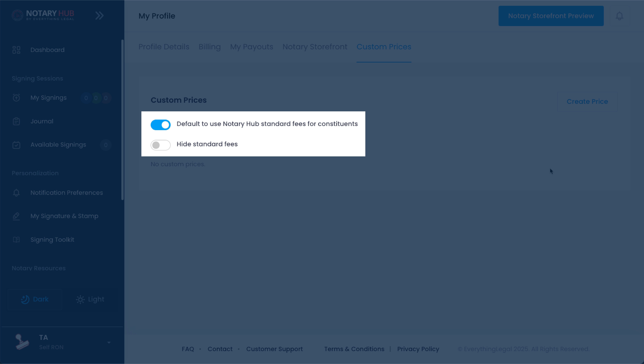Enable the Hide standard fees toggle
This screenshot has width=644, height=364.
(161, 145)
